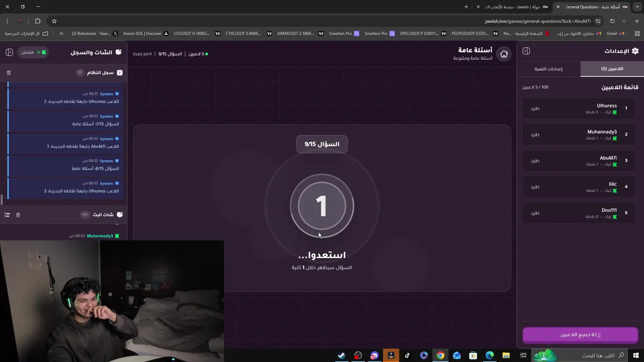Collapse the settings panel via its sidebar icon
This screenshot has width=644, height=362.
pos(526,51)
